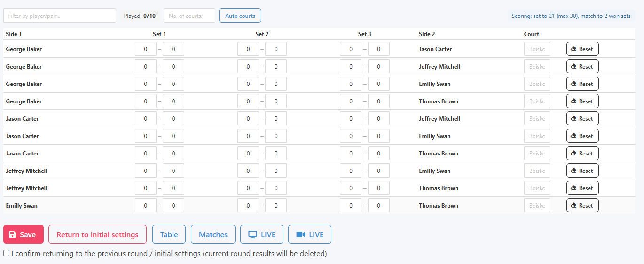Reset the Jeffrey Mitchell vs Thomas Brown match
This screenshot has width=644, height=264.
click(x=582, y=188)
